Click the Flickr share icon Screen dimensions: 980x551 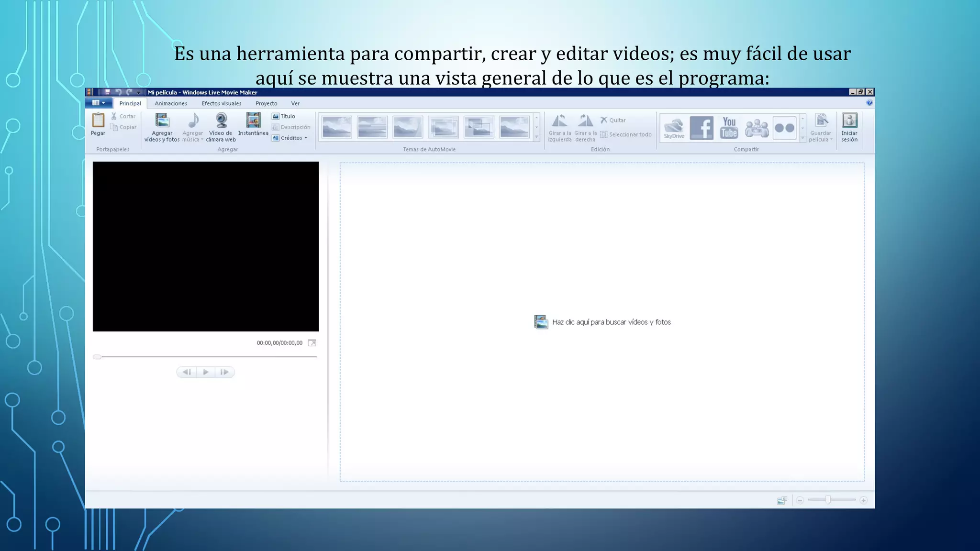pos(784,128)
